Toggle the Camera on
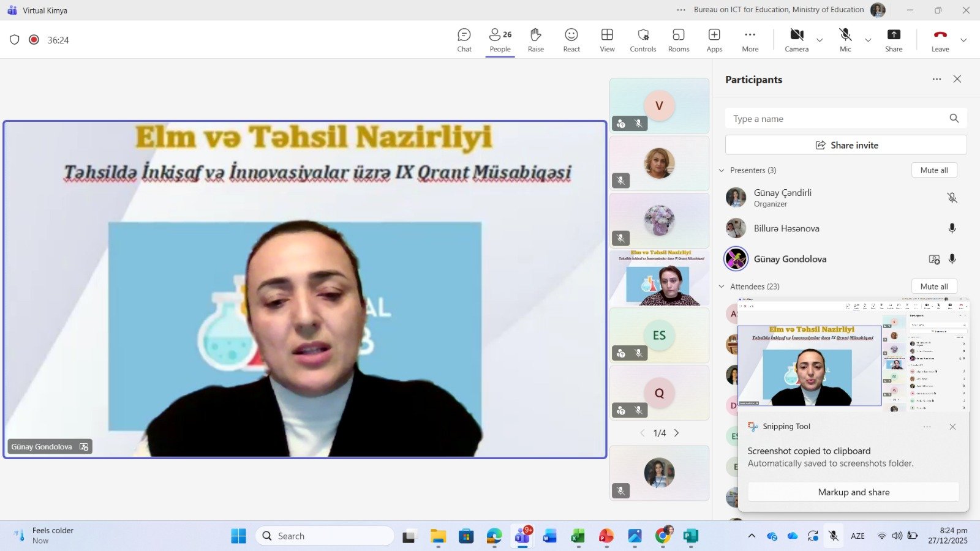 796,40
